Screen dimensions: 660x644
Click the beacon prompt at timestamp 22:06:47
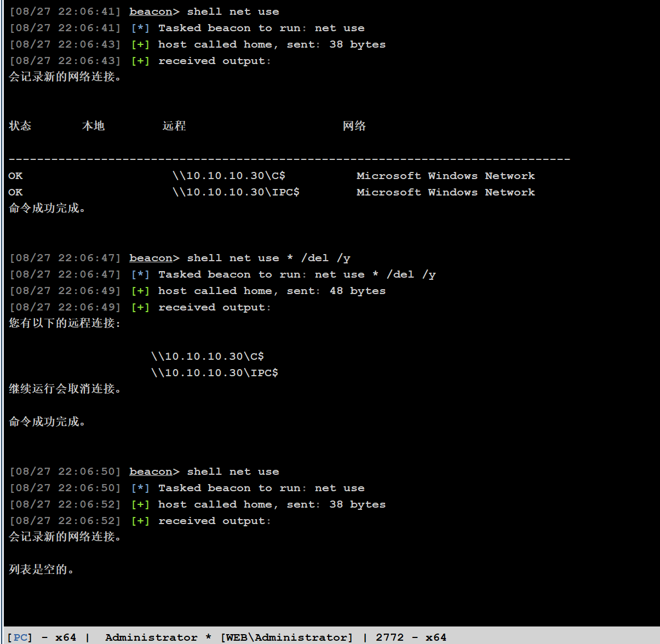coord(151,258)
